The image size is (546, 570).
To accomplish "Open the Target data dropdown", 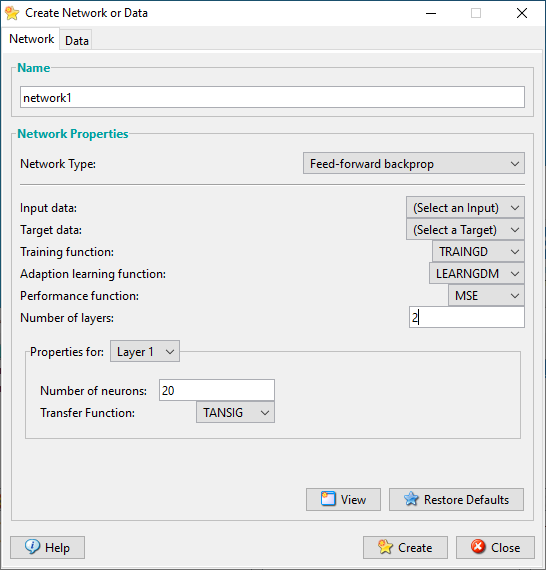I will (x=465, y=230).
